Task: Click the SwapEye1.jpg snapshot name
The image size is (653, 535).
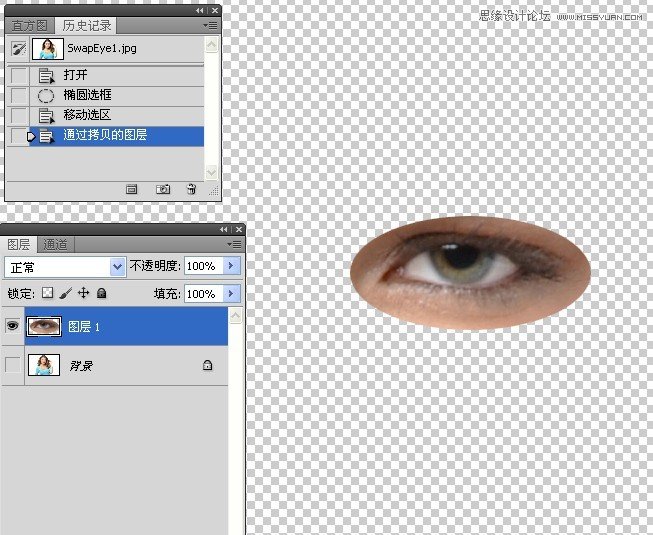Action: (x=102, y=48)
